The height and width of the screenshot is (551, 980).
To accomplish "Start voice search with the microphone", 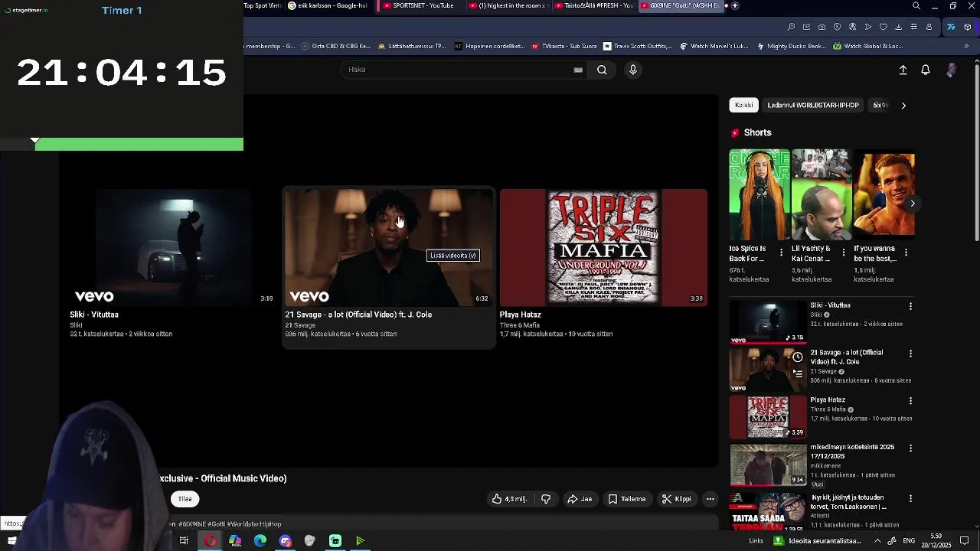I will (x=632, y=70).
